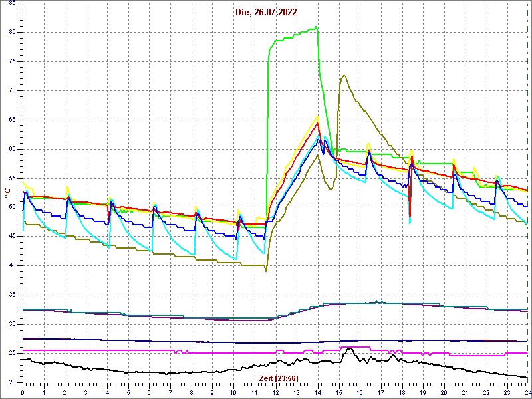Click the hour 15 label on the time axis
This screenshot has height=399, width=532.
[338, 393]
